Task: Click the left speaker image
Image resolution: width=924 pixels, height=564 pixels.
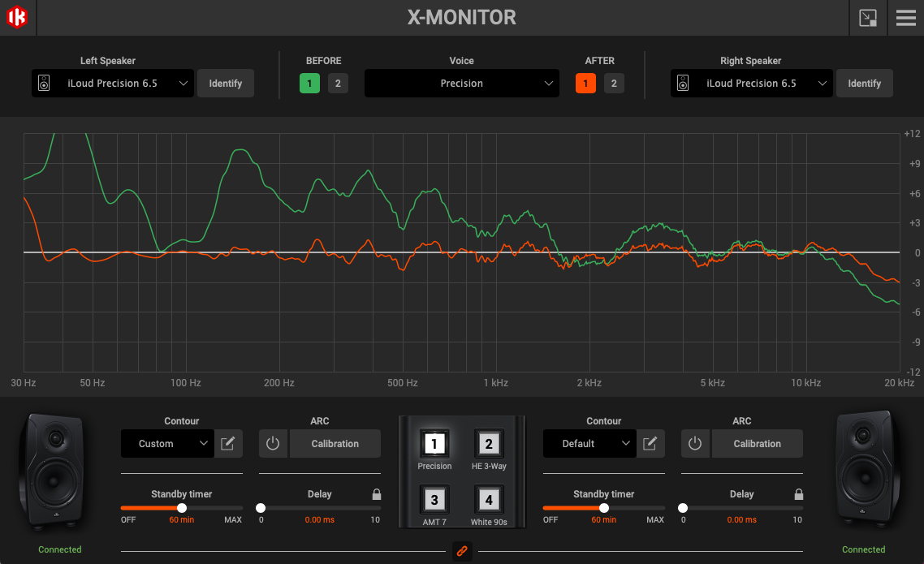Action: [54, 469]
